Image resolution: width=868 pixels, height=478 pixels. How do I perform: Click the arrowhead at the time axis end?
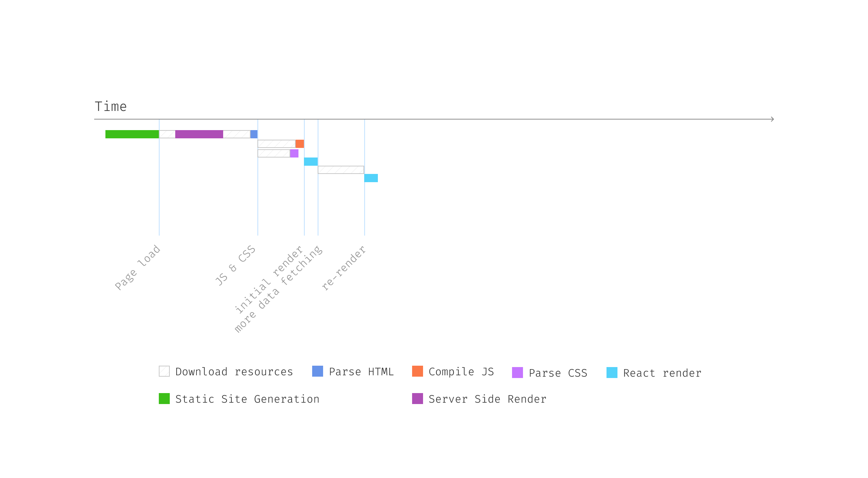[x=772, y=119]
